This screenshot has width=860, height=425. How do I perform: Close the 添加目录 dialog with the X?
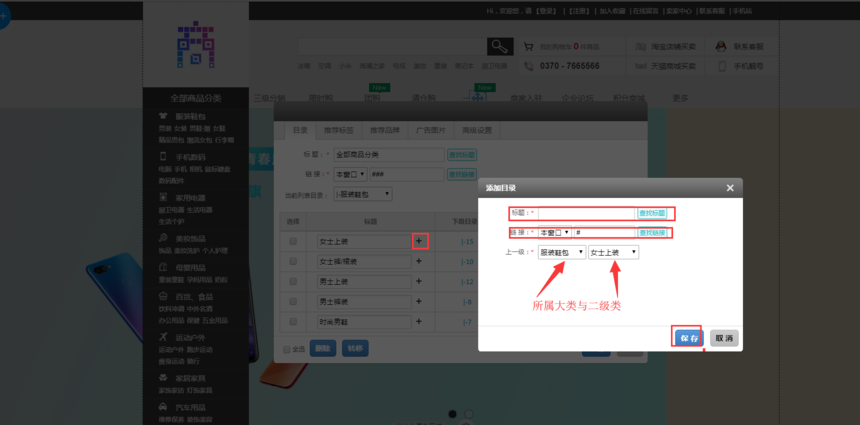click(x=730, y=188)
